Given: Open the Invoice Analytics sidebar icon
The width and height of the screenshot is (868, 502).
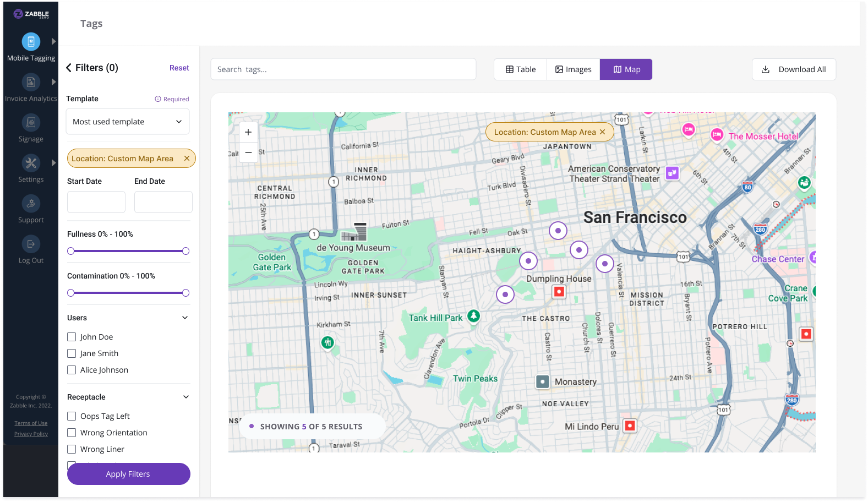Looking at the screenshot, I should click(31, 83).
